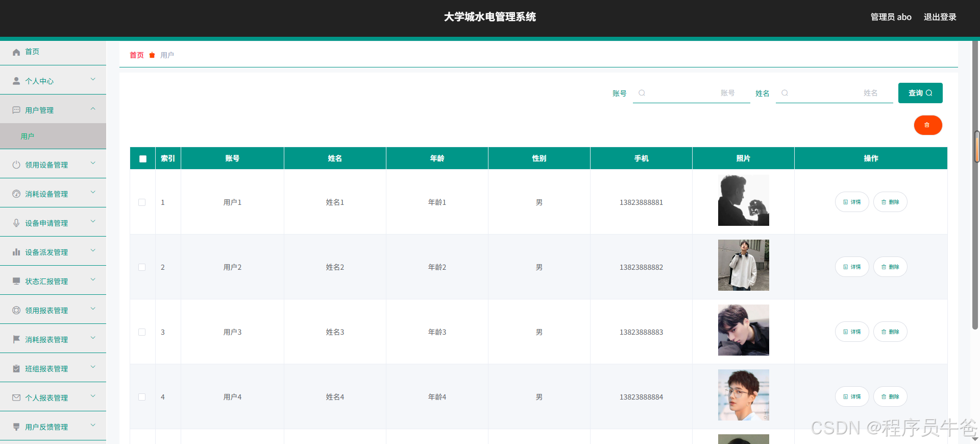This screenshot has height=444, width=980.
Task: Click 详情 button for 用户2
Action: (x=852, y=267)
